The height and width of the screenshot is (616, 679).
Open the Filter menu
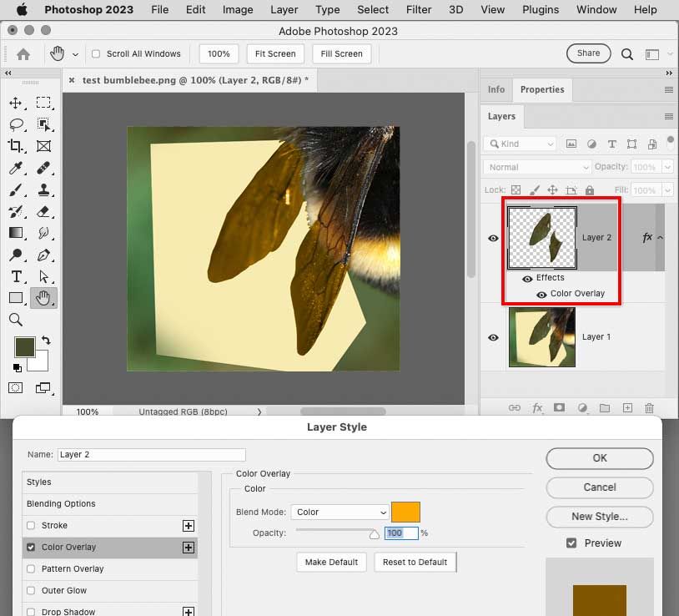[x=417, y=10]
